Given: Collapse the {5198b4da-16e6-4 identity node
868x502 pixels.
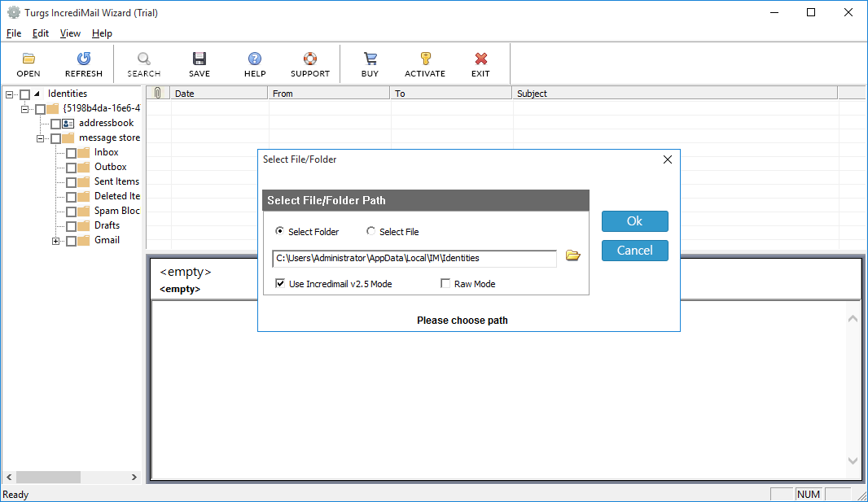Looking at the screenshot, I should tap(25, 109).
